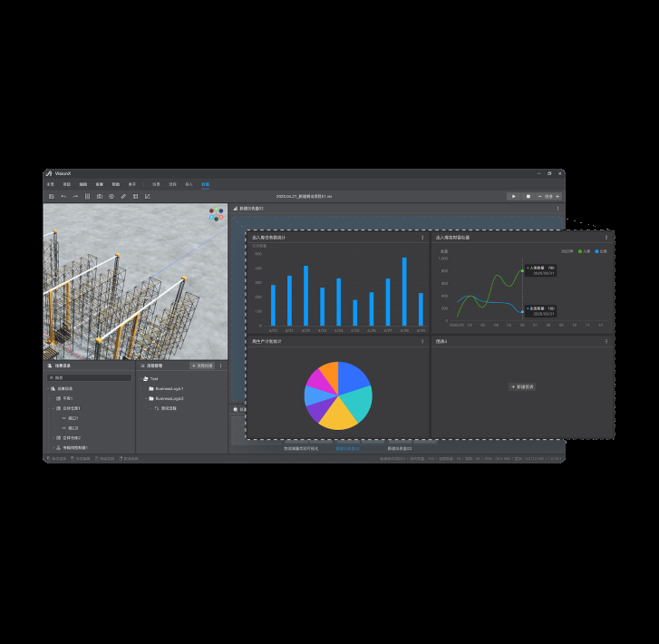Click the teal pie chart slice
Viewport: 659px width, 644px height.
click(x=359, y=402)
